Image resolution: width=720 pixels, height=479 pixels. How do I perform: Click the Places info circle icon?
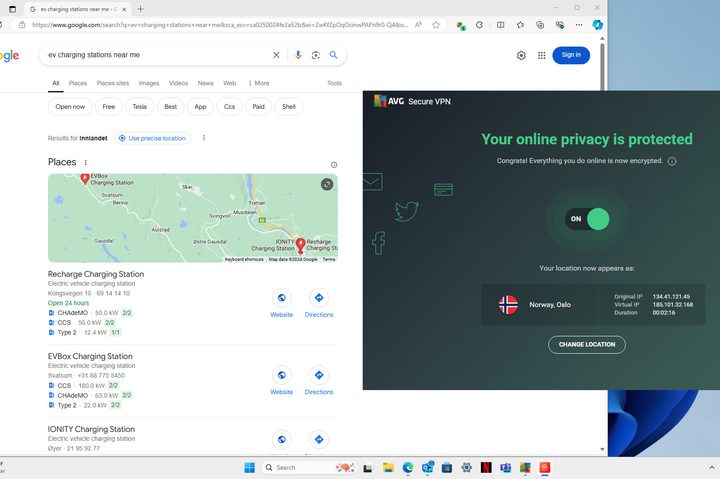334,165
